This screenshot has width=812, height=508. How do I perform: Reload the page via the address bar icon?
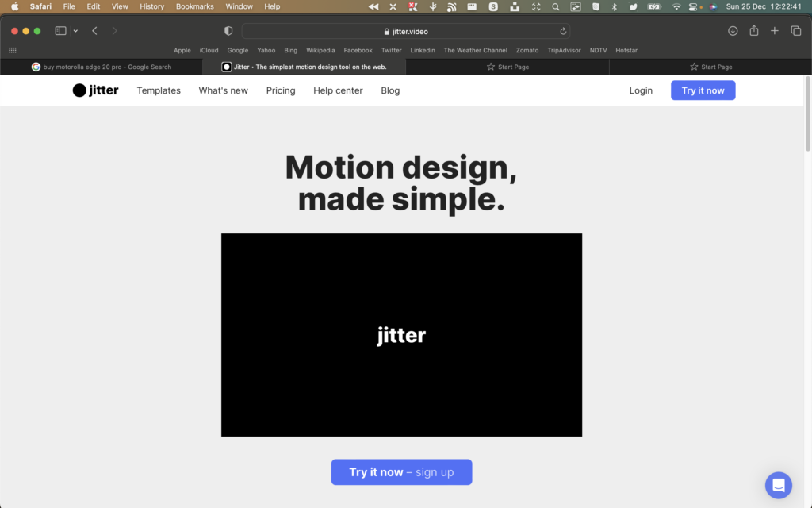[562, 31]
